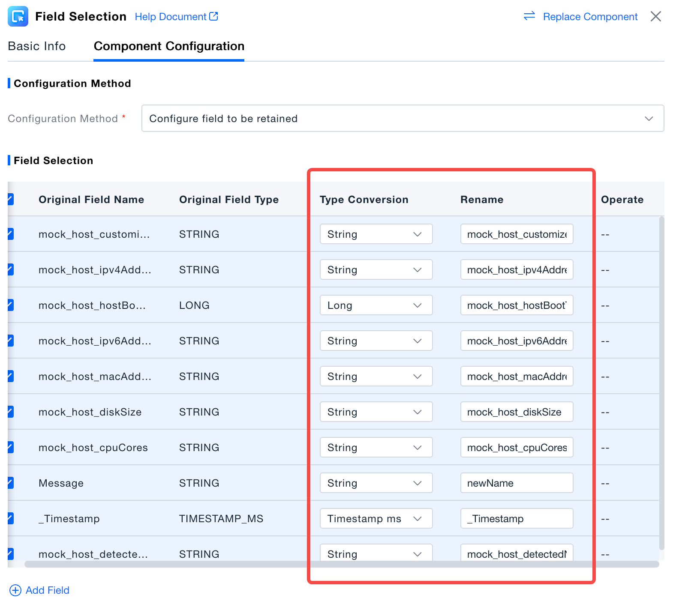Open the Configure field to be retained dropdown
Viewport: 673px width, 616px height.
click(x=402, y=119)
